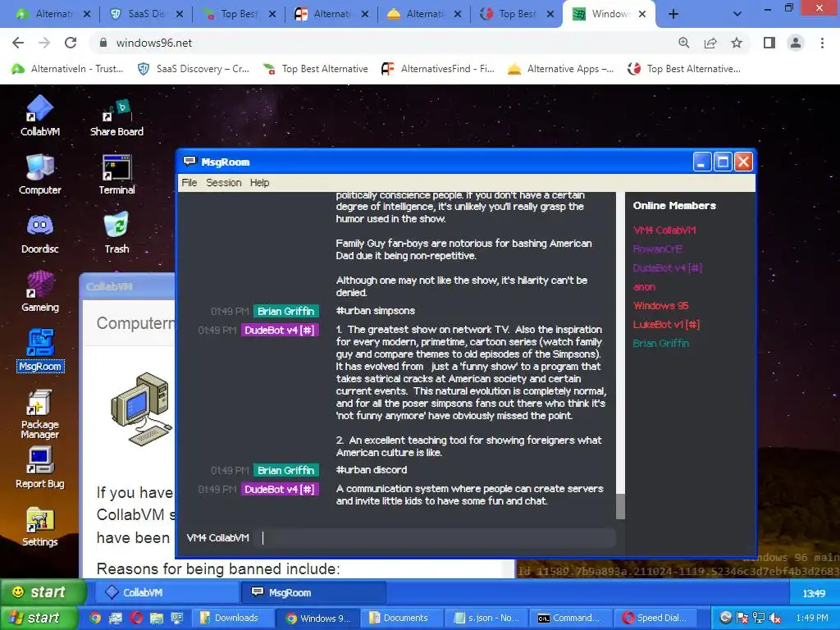Screen dimensions: 840x630
Task: Open the Help menu in MsgRoom
Action: pos(259,183)
